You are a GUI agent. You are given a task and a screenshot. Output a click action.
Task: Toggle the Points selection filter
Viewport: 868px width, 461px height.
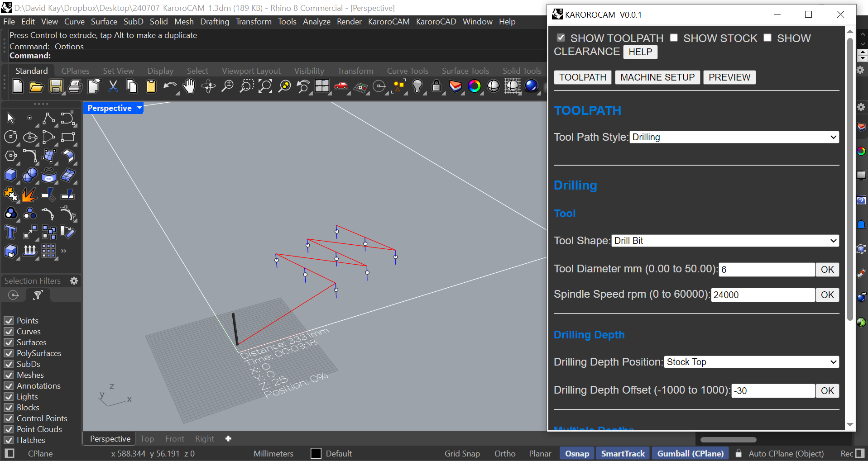(9, 320)
